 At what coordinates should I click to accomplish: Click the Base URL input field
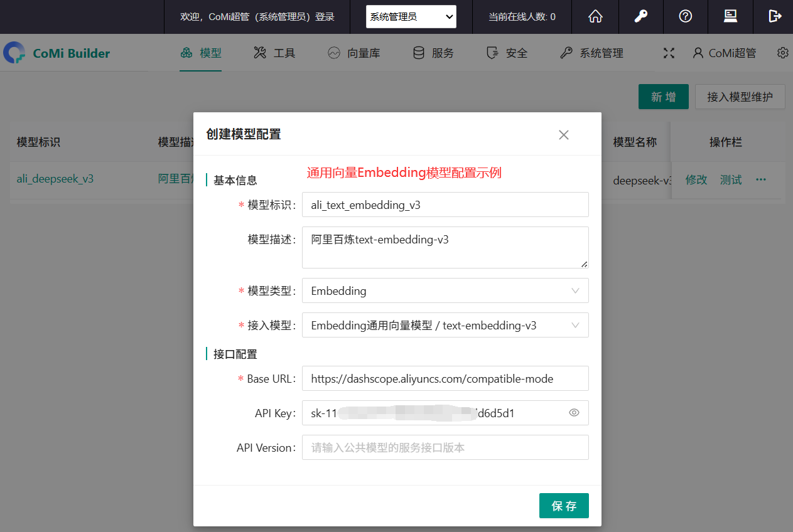coord(445,378)
